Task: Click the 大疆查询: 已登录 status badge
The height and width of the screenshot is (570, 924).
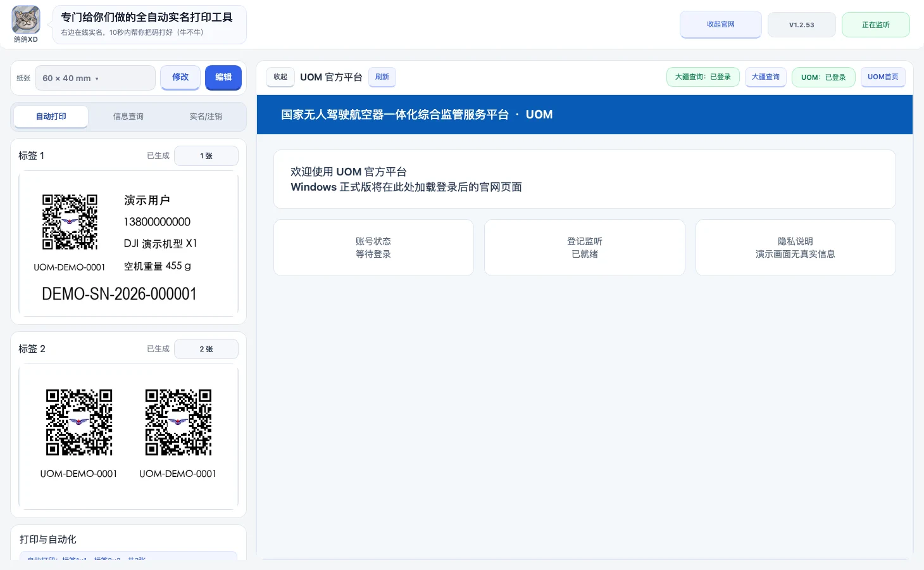Action: click(x=703, y=77)
